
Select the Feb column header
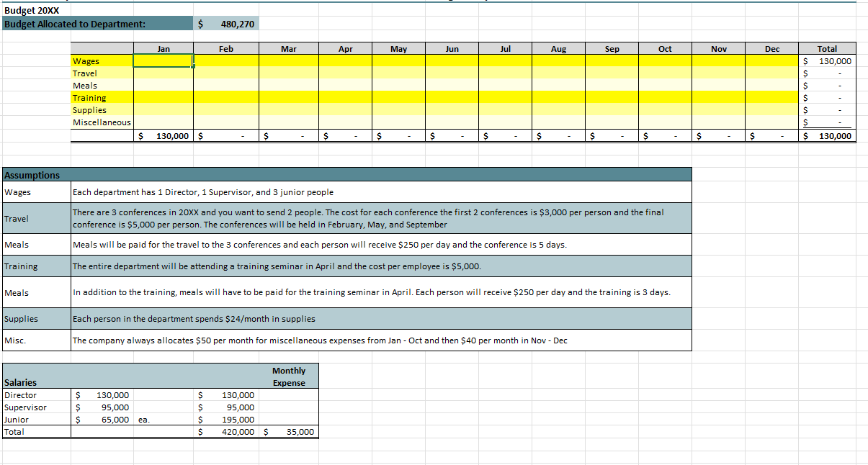pyautogui.click(x=225, y=49)
